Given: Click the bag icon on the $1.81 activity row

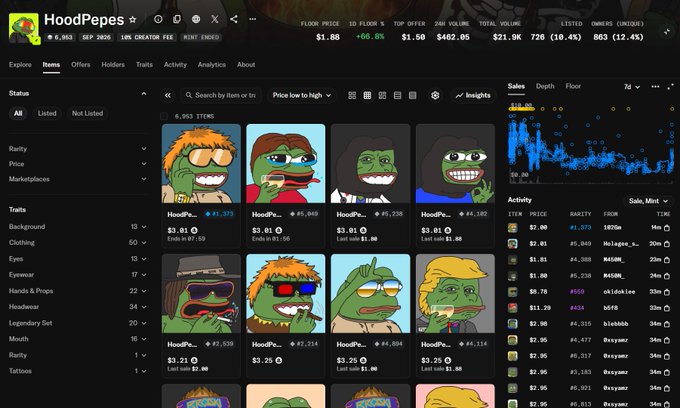Looking at the screenshot, I should click(x=667, y=260).
